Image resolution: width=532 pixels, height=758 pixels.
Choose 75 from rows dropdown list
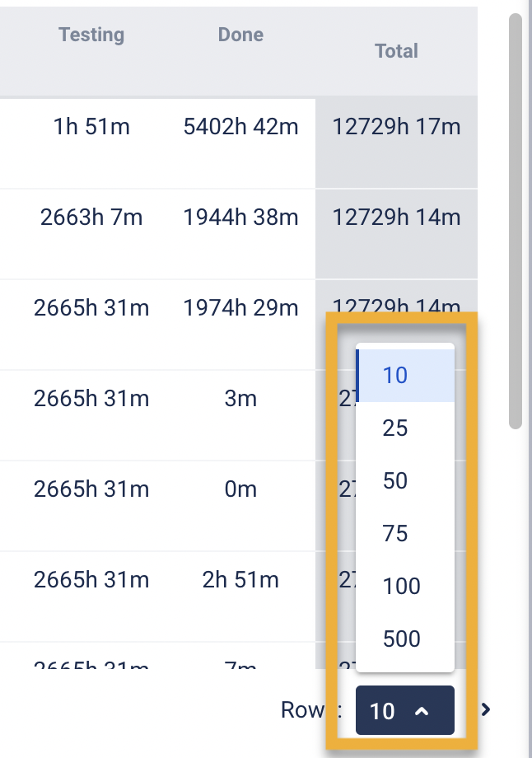coord(396,534)
